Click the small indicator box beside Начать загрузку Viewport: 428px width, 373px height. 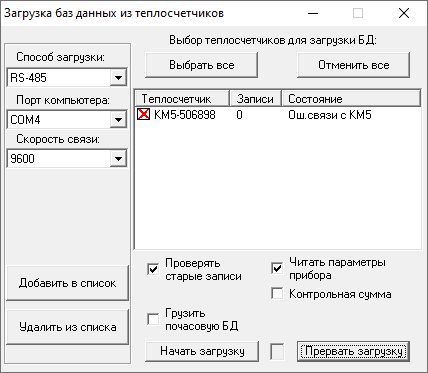tap(277, 352)
